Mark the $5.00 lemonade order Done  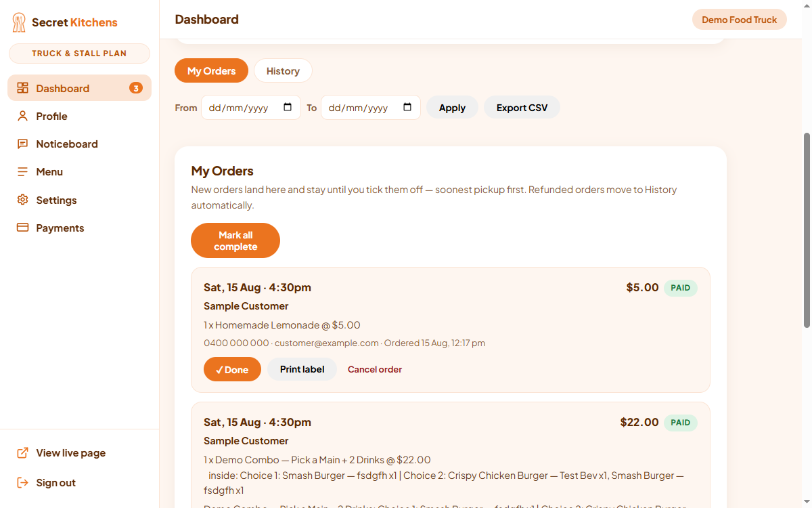pos(232,369)
